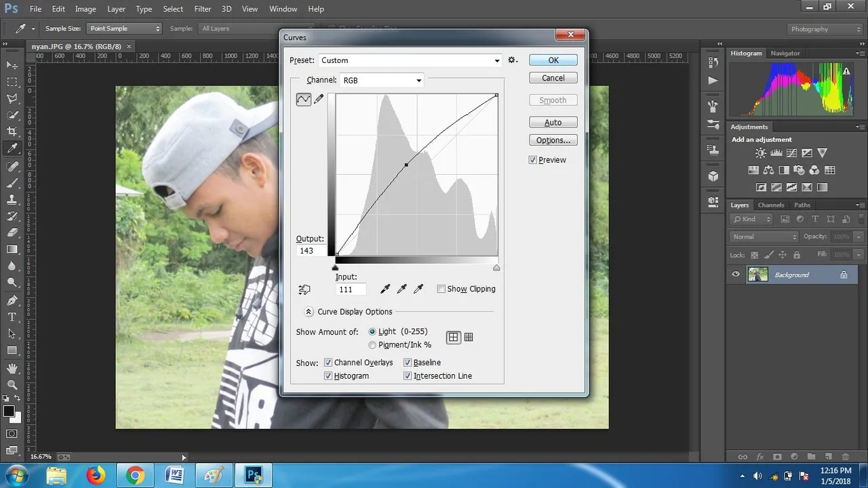Open the Normal blend mode dropdown
Viewport: 868px width, 488px height.
(765, 237)
